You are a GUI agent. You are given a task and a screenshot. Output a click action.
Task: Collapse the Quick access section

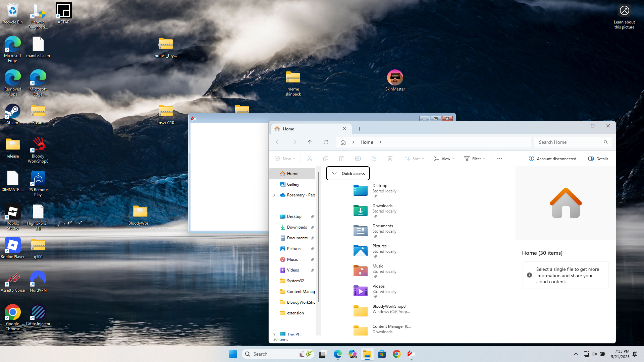point(334,173)
